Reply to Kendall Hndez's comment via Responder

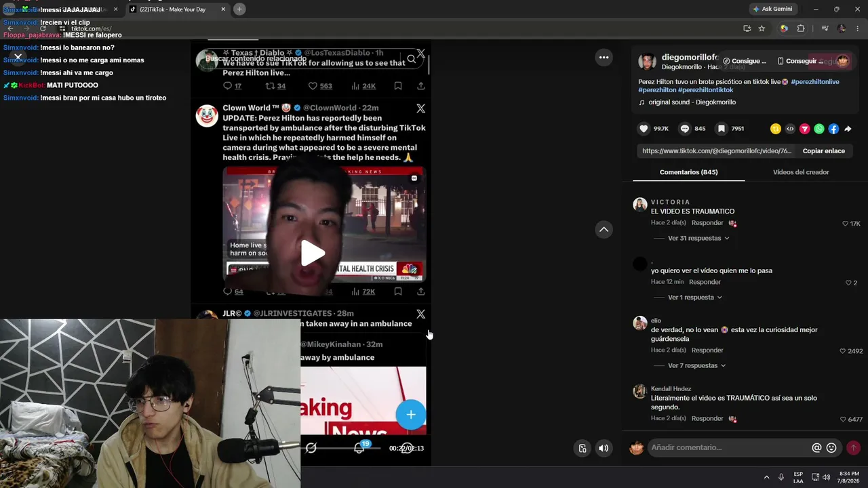point(707,419)
